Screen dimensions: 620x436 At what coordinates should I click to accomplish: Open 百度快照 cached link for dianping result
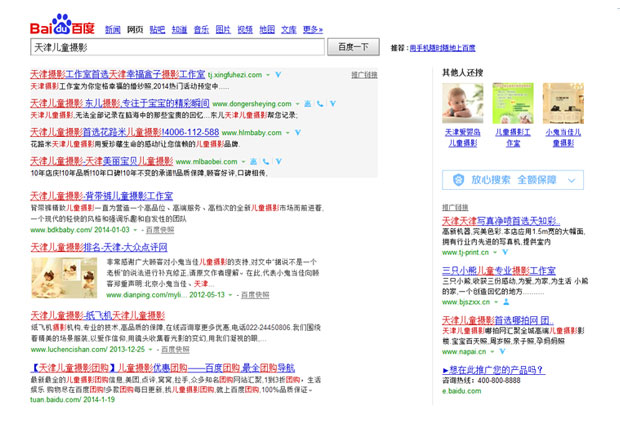[255, 295]
